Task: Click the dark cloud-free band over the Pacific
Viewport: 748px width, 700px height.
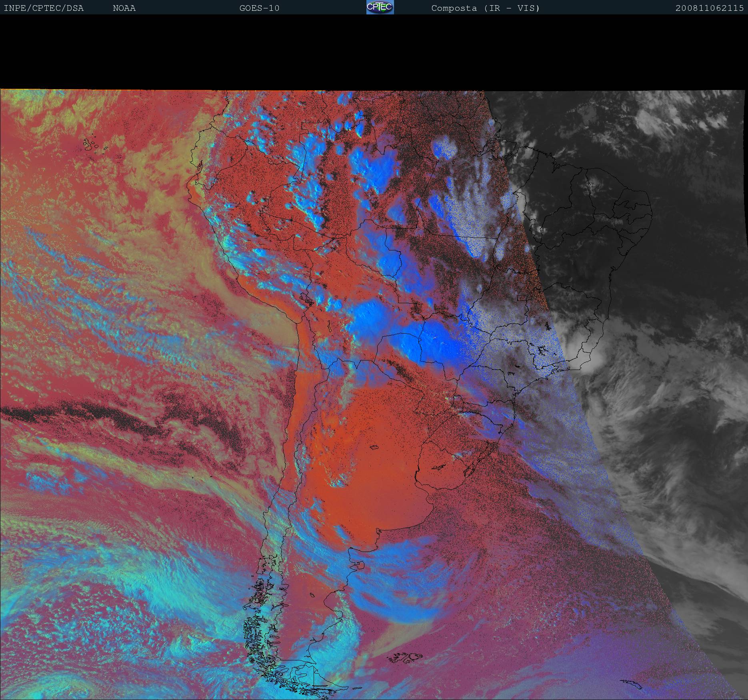Action: tap(120, 420)
